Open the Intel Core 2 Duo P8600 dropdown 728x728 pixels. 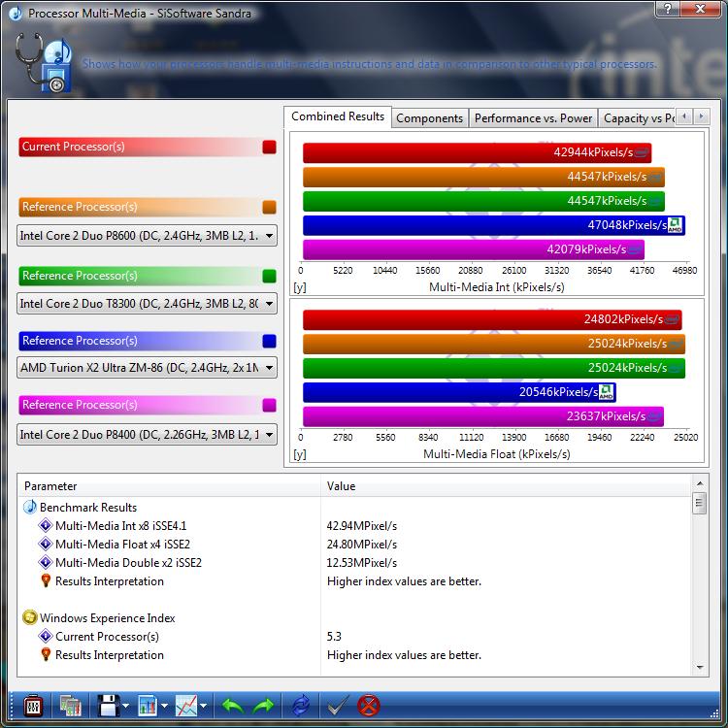147,236
